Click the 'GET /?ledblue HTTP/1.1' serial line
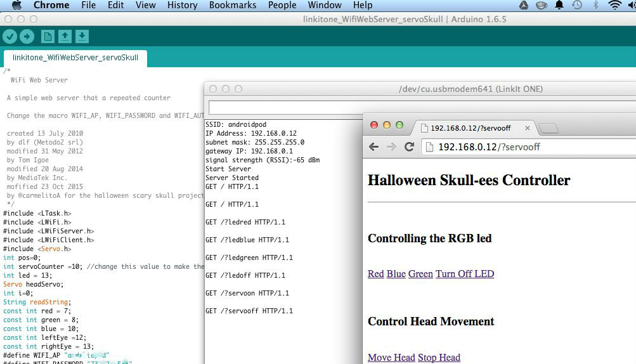Screen dimensions: 636x364 (x=247, y=240)
